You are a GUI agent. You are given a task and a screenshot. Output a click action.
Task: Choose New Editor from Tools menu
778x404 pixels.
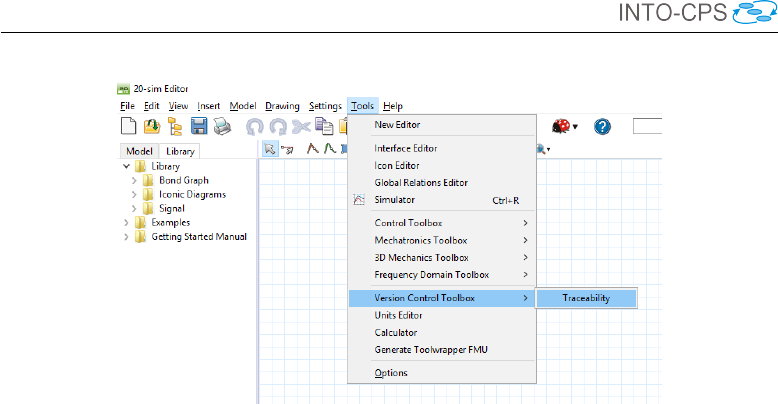[x=442, y=125]
